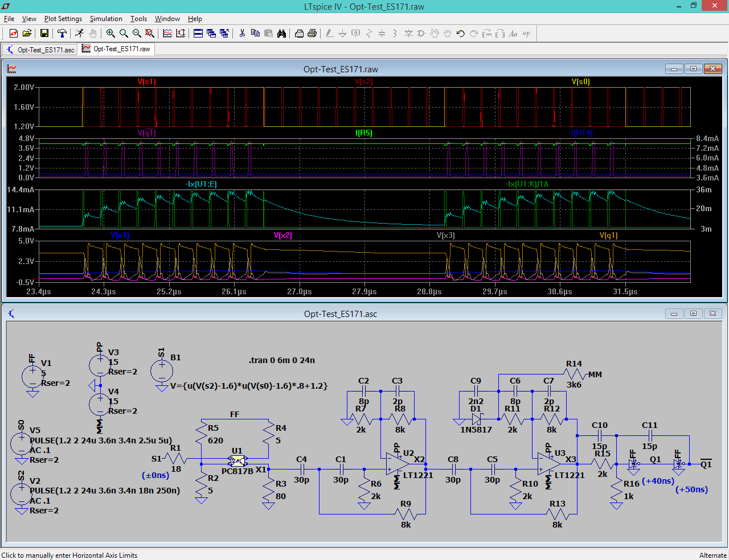This screenshot has width=729, height=560.
Task: Undo the last action from the toolbar
Action: click(460, 34)
